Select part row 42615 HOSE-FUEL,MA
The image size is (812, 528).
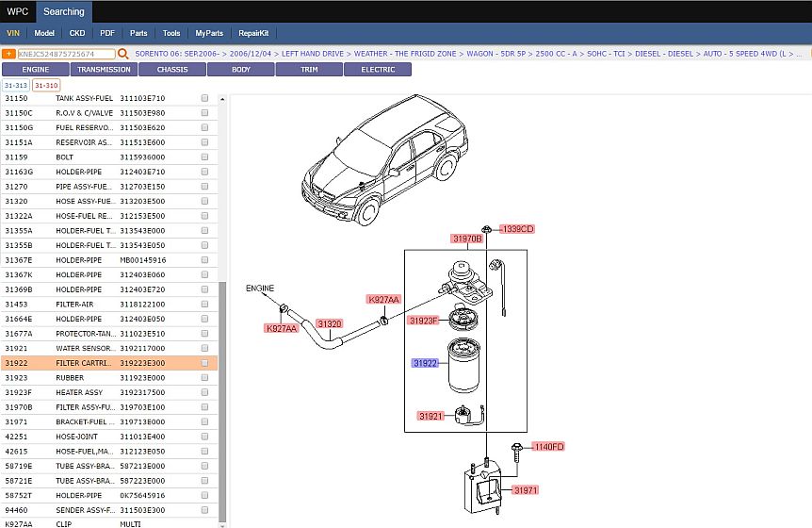tap(109, 452)
